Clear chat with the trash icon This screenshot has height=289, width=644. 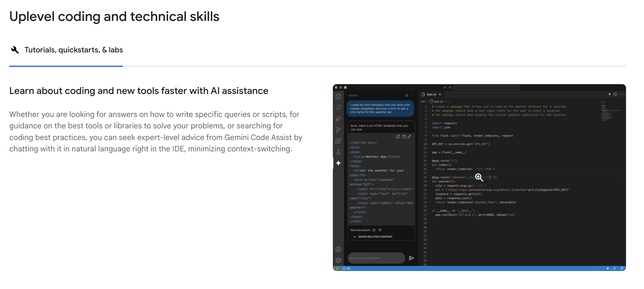point(407,95)
